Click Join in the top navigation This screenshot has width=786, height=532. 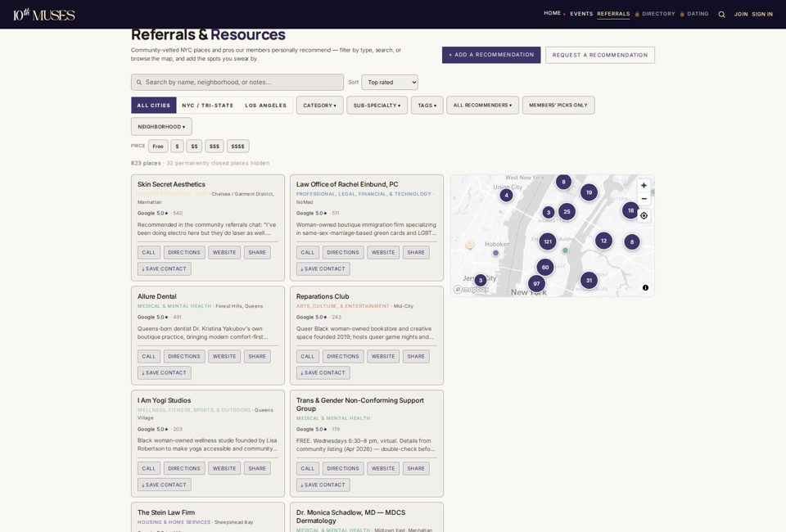(741, 14)
